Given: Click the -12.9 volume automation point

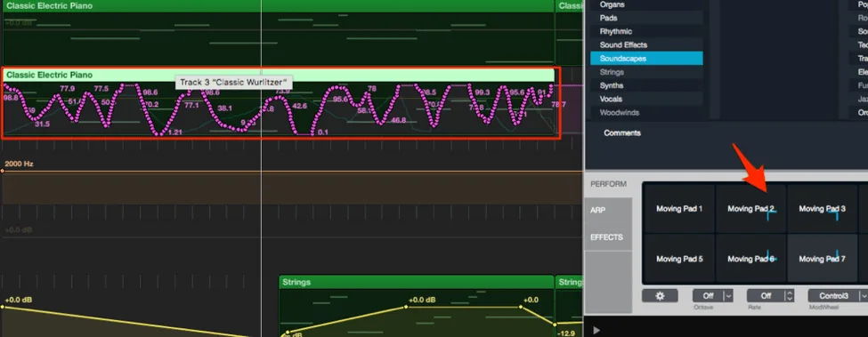Looking at the screenshot, I should (556, 324).
